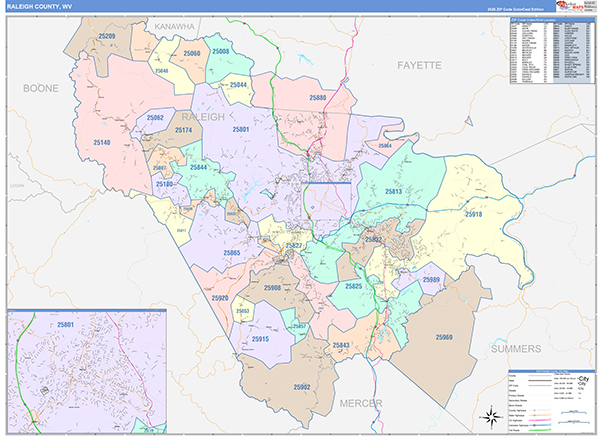Select ZIP code 25902 label
600x436 pixels.
(x=302, y=387)
